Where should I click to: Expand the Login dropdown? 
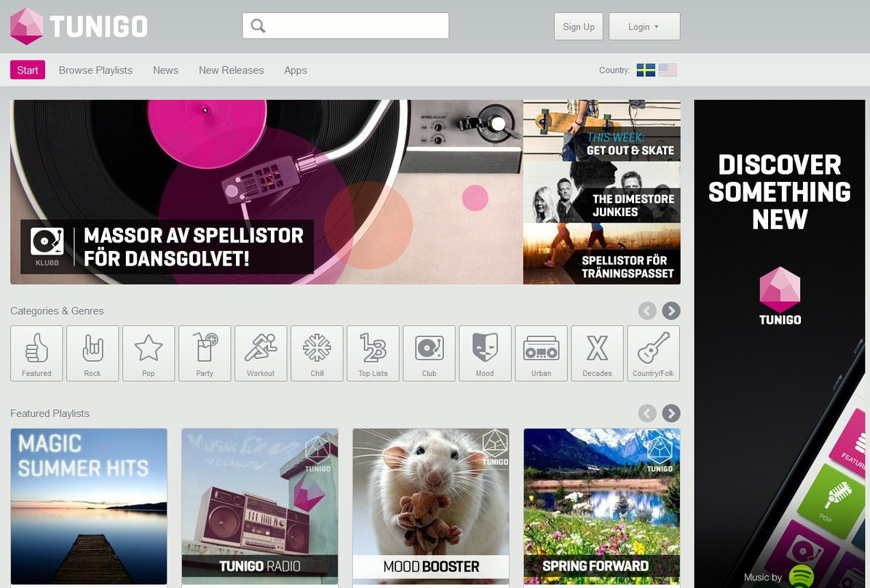click(x=644, y=27)
